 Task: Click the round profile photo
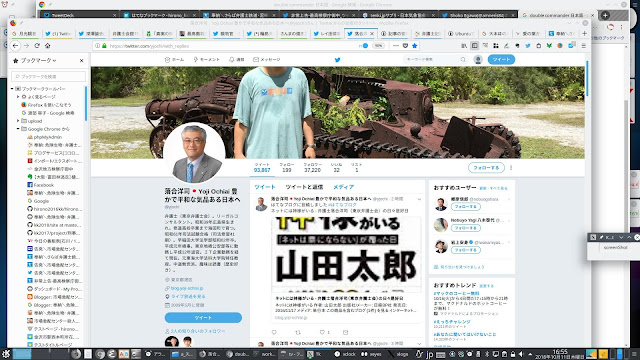[194, 153]
